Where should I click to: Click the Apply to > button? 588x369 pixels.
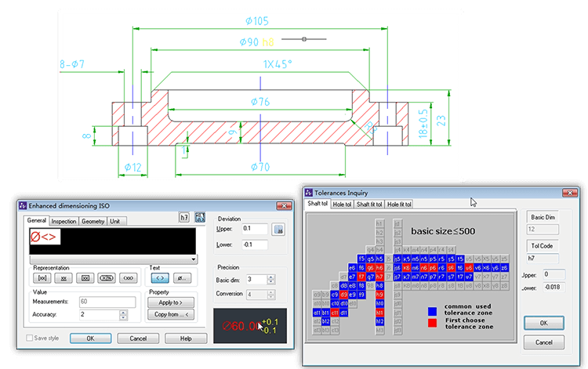(x=170, y=302)
